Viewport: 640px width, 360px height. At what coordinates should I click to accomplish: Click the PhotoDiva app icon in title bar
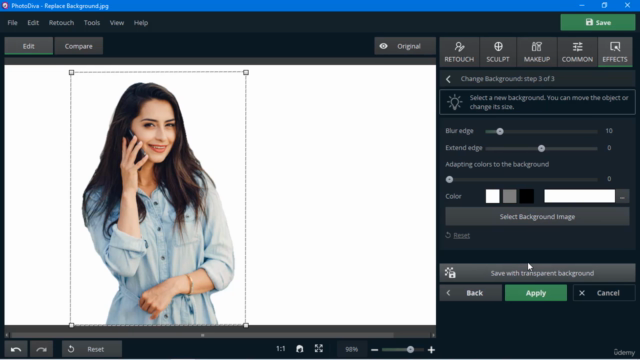point(5,6)
